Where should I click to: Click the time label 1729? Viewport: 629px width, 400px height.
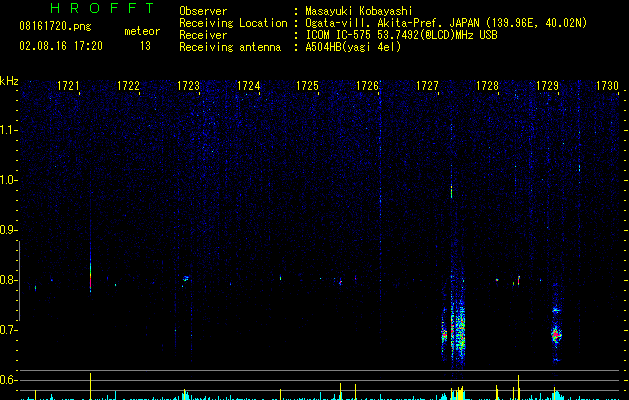tap(548, 86)
